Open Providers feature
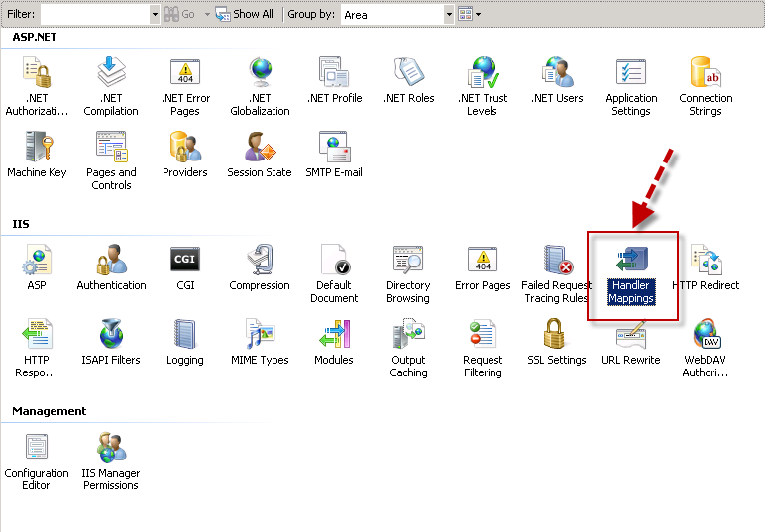This screenshot has height=532, width=765. point(185,155)
